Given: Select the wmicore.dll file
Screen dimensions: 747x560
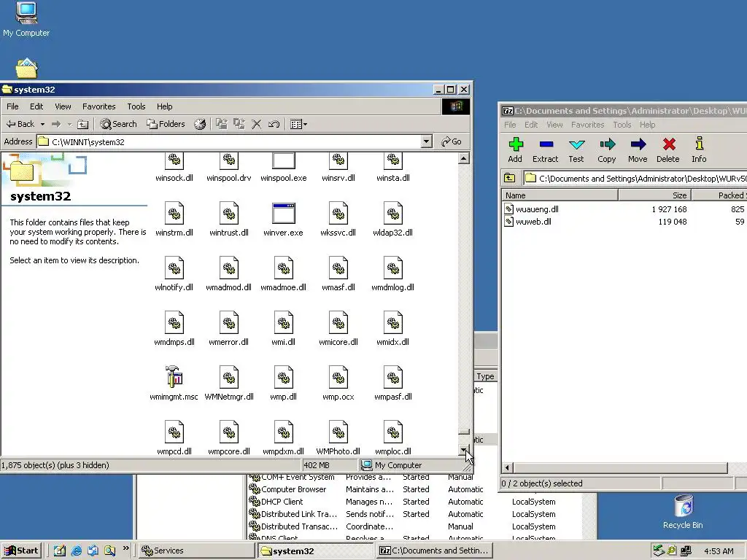Looking at the screenshot, I should click(338, 329).
